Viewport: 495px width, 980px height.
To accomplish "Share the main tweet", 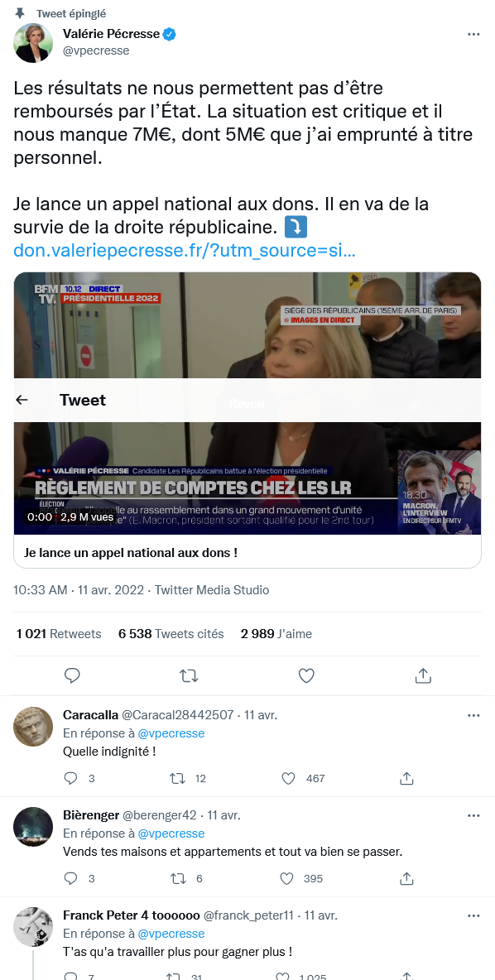I will tap(423, 675).
